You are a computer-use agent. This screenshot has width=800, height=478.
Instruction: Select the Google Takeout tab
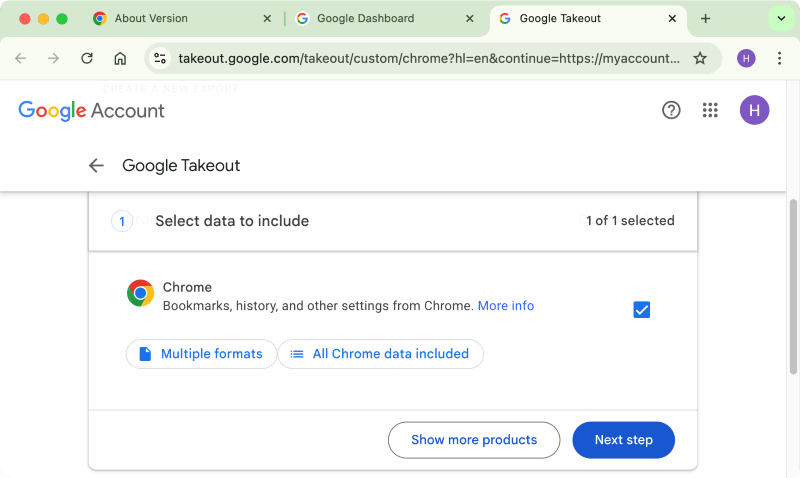point(588,18)
